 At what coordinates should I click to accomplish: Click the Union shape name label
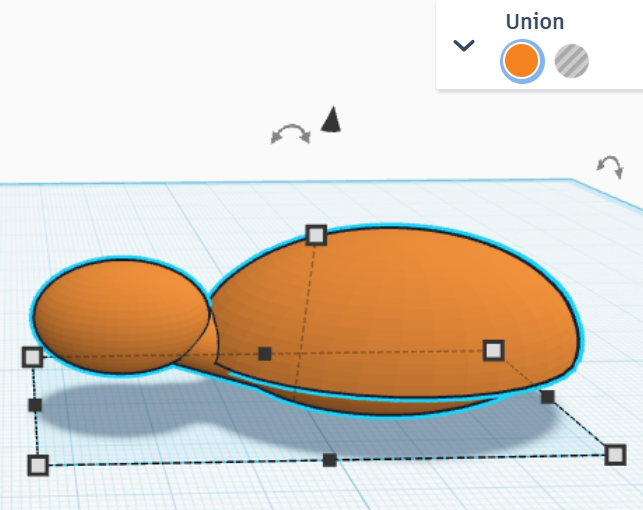535,22
